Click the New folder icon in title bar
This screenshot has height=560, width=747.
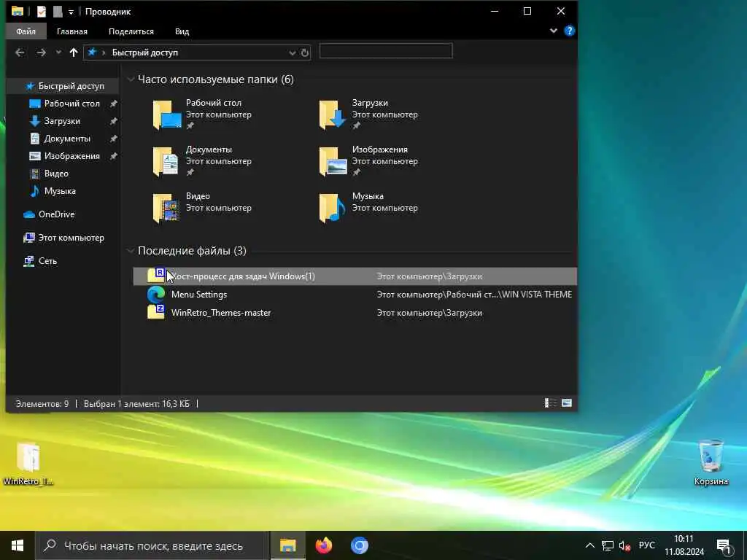[58, 12]
